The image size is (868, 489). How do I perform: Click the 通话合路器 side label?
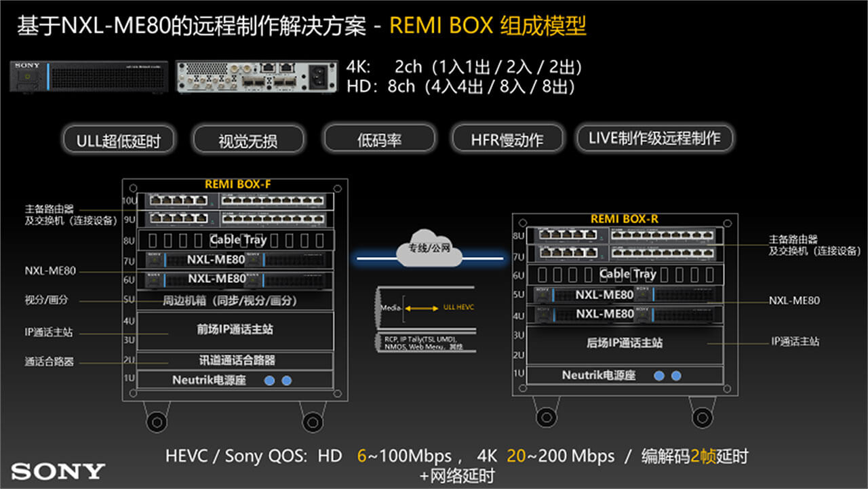coord(49,363)
